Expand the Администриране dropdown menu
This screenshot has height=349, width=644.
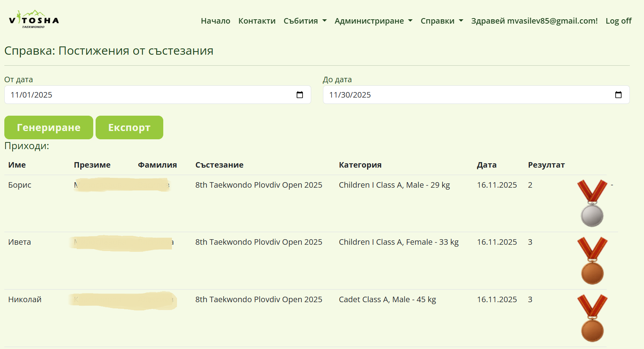373,21
